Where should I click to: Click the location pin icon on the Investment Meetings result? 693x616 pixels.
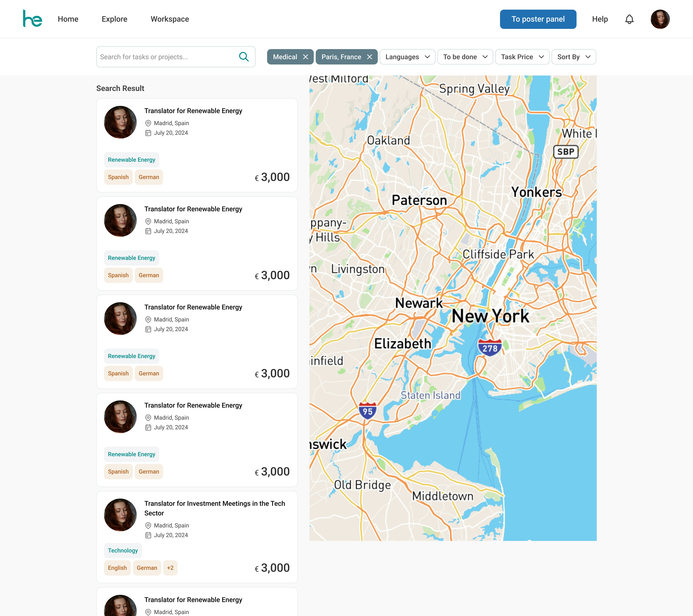[x=148, y=526]
